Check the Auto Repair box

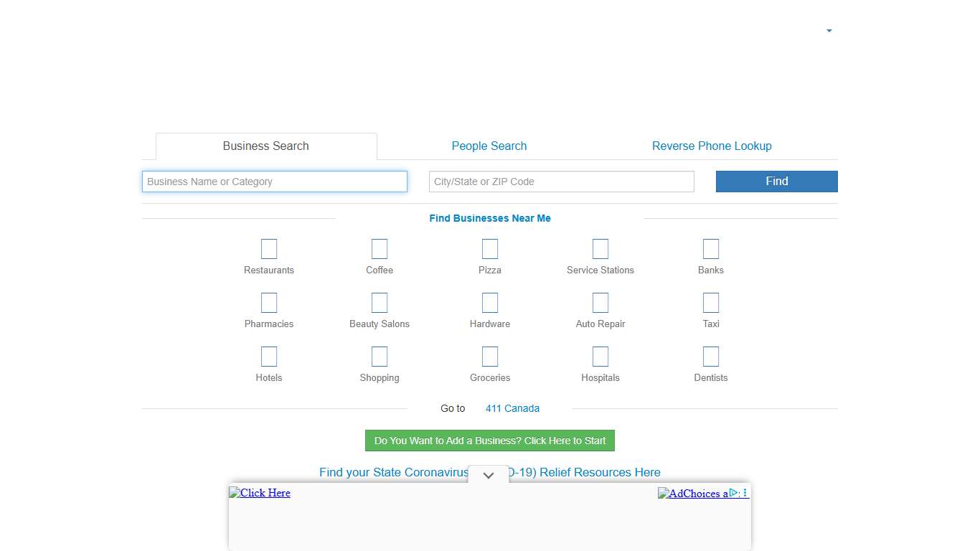pyautogui.click(x=600, y=302)
